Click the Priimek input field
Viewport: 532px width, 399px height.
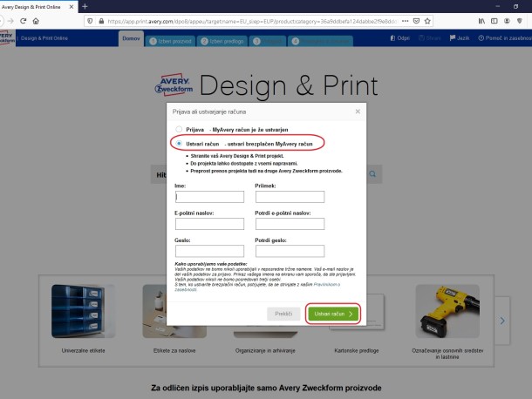pyautogui.click(x=290, y=197)
